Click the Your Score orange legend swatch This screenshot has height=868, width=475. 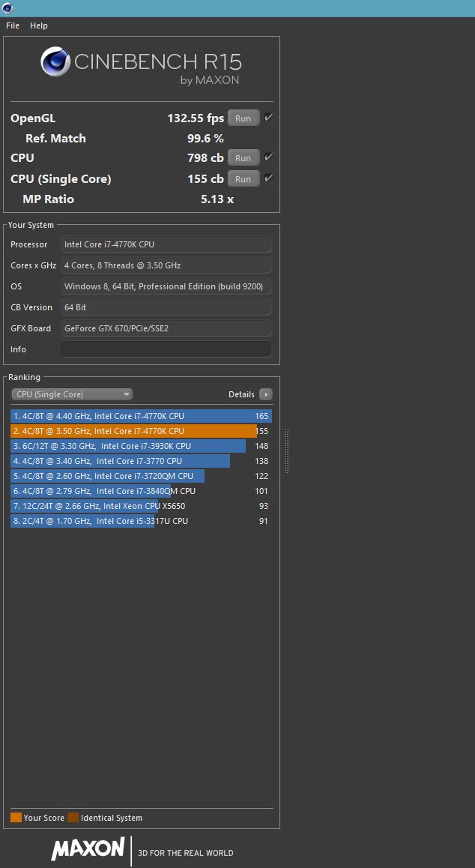pyautogui.click(x=16, y=818)
